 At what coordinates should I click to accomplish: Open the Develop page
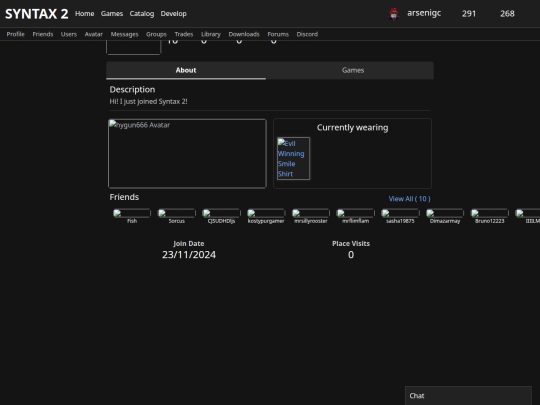(173, 14)
